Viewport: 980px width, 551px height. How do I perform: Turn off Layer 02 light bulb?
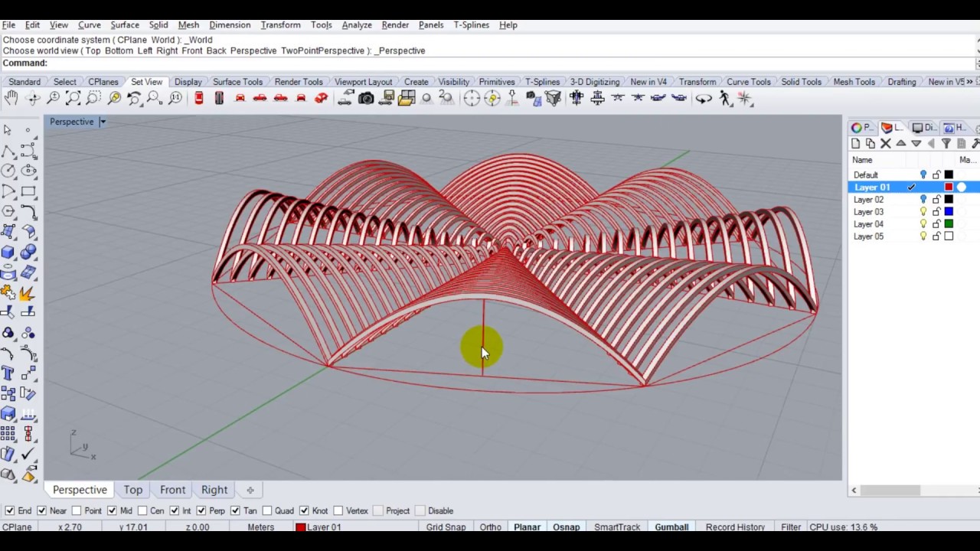point(923,200)
